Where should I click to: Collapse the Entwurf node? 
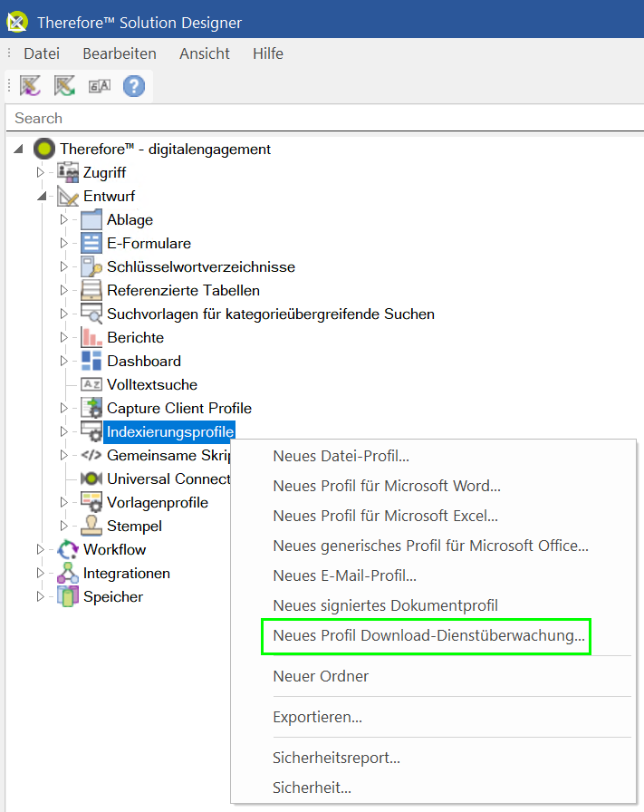tap(42, 197)
